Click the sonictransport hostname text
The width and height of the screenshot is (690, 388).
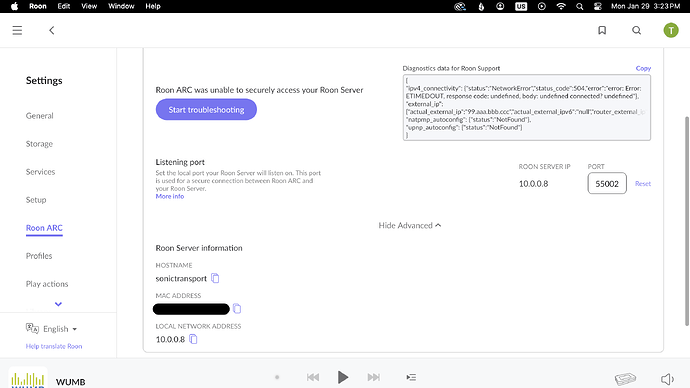181,278
